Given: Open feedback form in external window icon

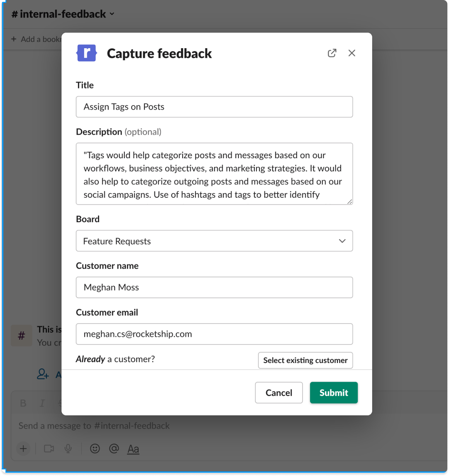Looking at the screenshot, I should point(332,53).
